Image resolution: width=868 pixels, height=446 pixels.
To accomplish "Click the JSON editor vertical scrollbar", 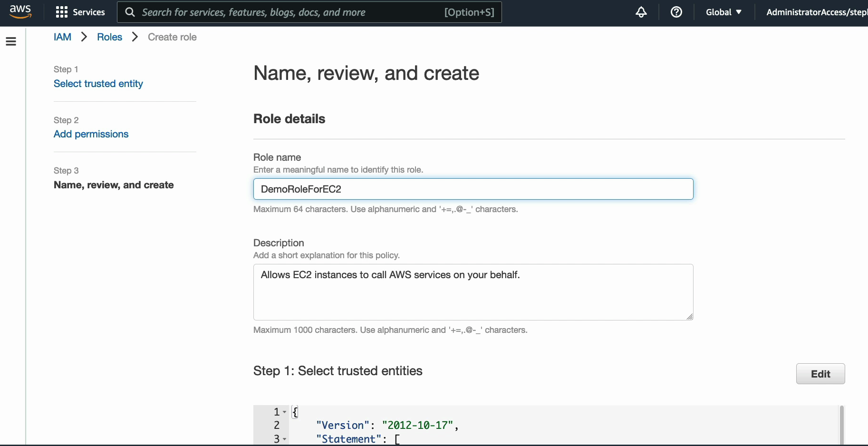I will point(841,425).
